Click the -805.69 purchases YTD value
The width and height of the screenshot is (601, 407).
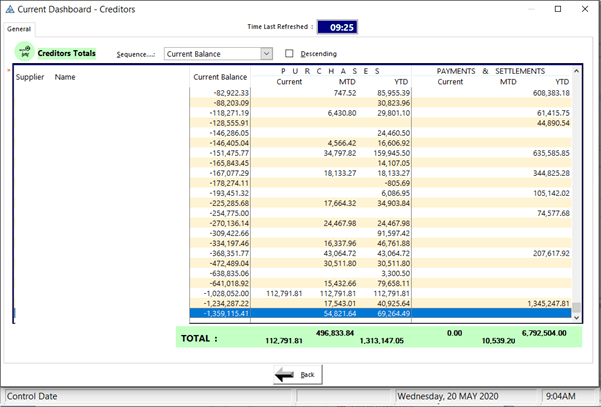click(x=397, y=183)
